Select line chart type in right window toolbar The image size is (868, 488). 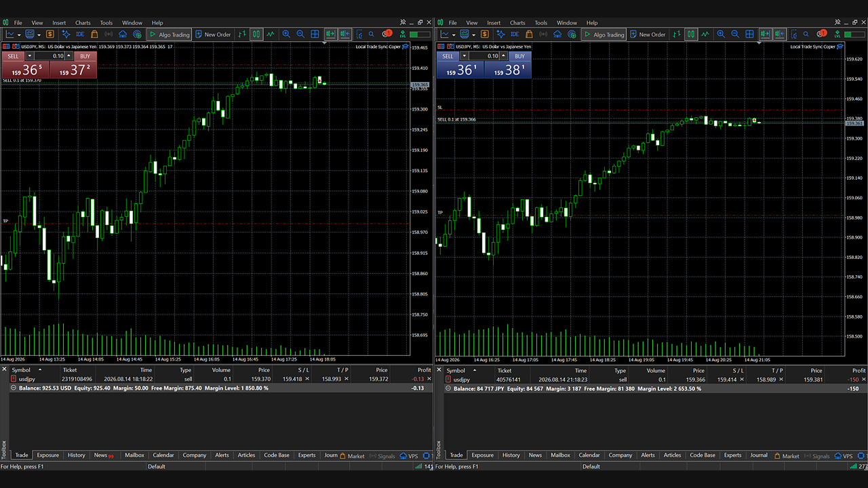[x=705, y=34]
